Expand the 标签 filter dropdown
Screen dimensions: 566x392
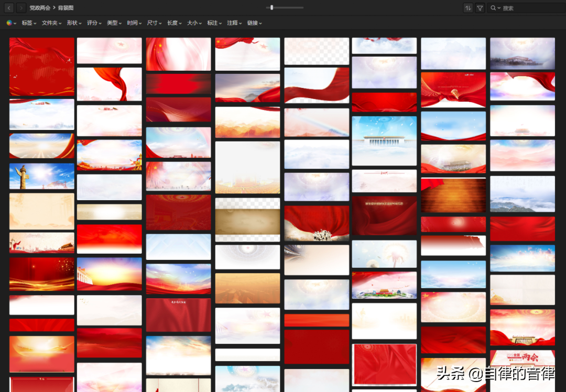pyautogui.click(x=29, y=23)
